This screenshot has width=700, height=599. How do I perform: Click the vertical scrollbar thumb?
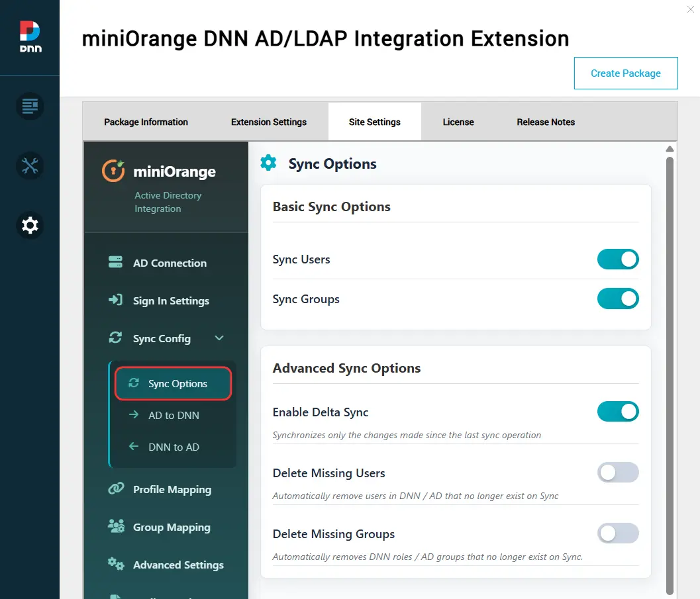coord(670,375)
